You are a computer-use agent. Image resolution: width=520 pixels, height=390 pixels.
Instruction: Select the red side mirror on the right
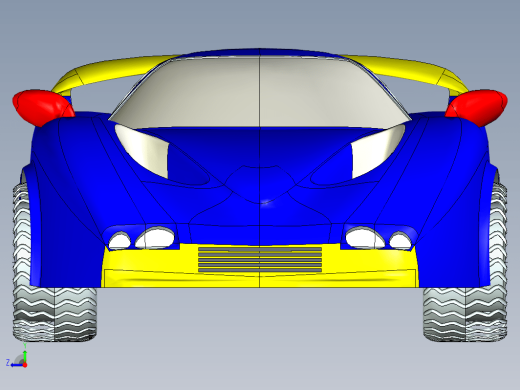click(x=477, y=107)
